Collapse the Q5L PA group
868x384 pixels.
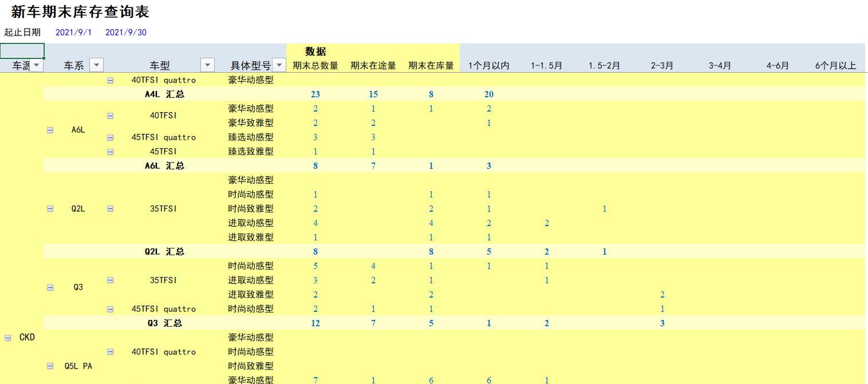pos(50,366)
